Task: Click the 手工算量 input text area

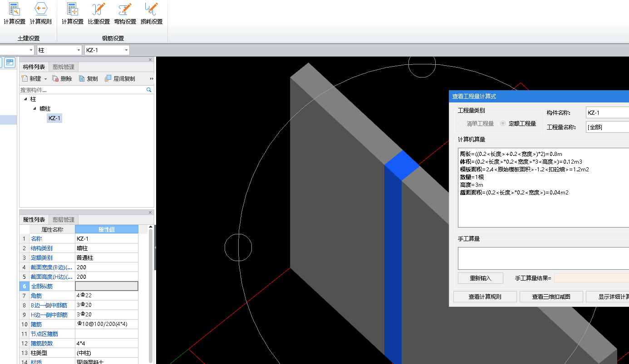Action: (543, 258)
